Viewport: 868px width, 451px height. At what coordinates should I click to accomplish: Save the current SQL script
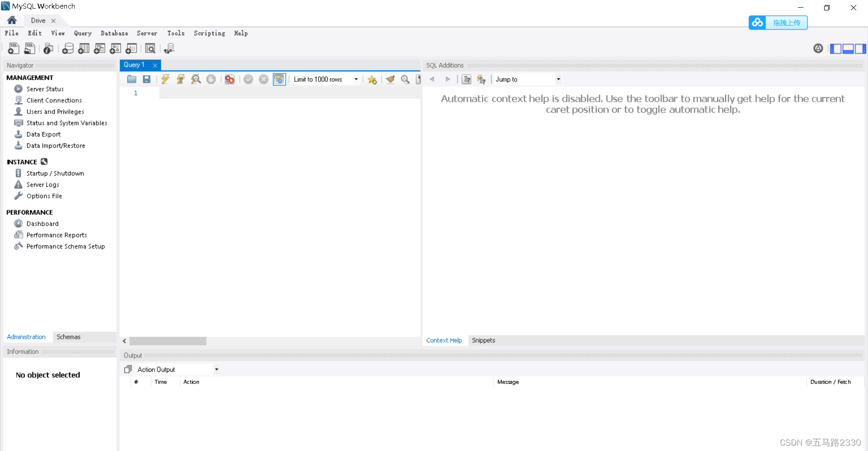[x=146, y=79]
